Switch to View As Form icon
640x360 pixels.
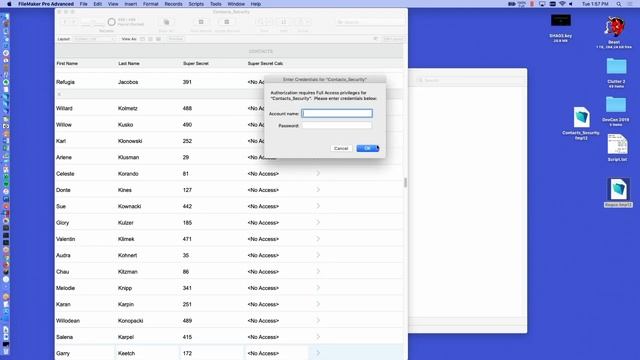pos(142,39)
